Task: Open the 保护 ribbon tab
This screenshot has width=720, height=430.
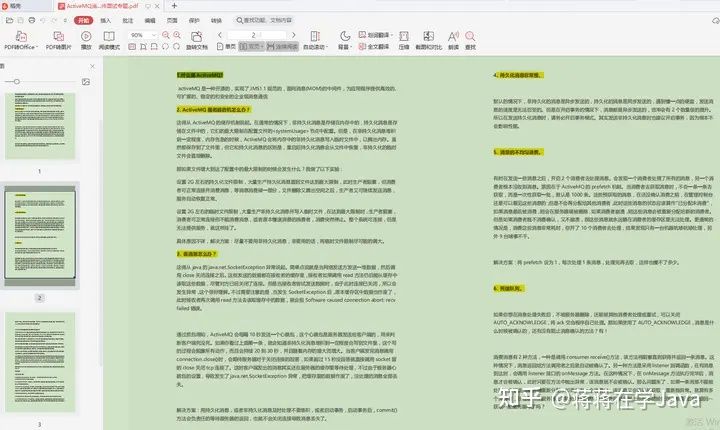Action: click(194, 20)
